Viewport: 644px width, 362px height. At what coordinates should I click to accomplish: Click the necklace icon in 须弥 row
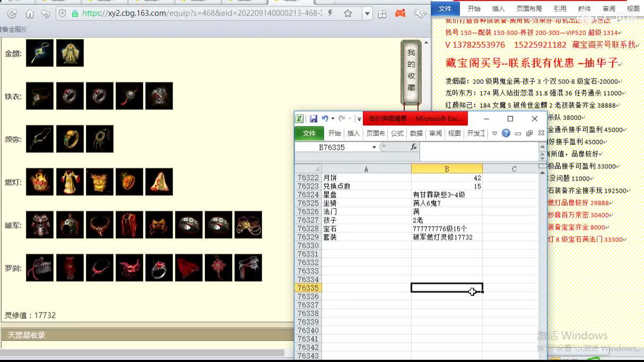pos(40,139)
